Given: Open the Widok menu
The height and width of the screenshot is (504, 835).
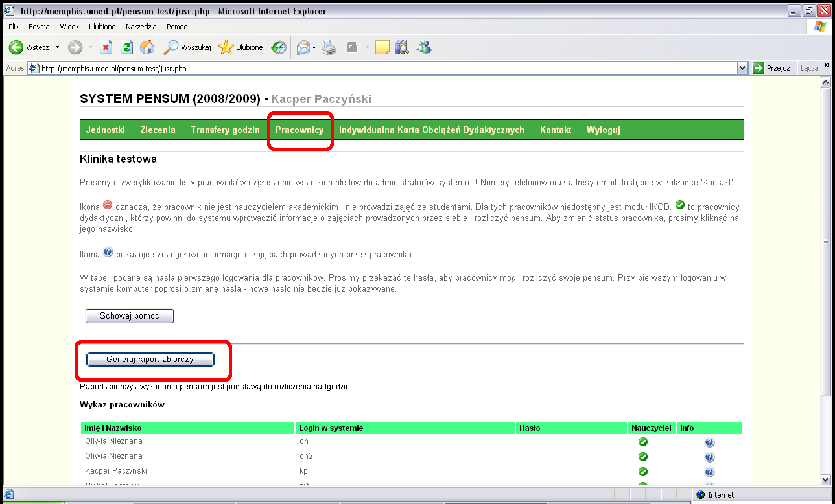Looking at the screenshot, I should 69,27.
